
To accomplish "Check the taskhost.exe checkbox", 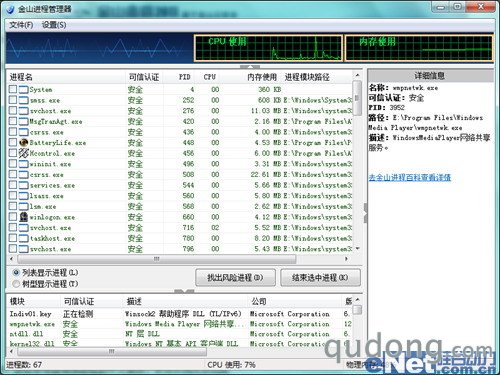I will [13, 238].
